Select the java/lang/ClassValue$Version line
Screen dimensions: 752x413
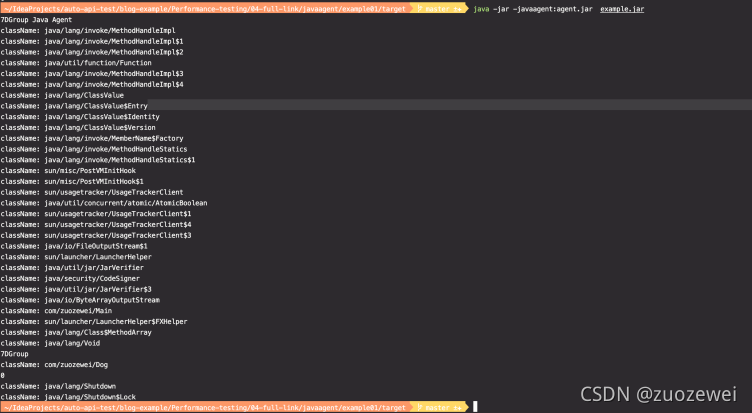[x=78, y=128]
